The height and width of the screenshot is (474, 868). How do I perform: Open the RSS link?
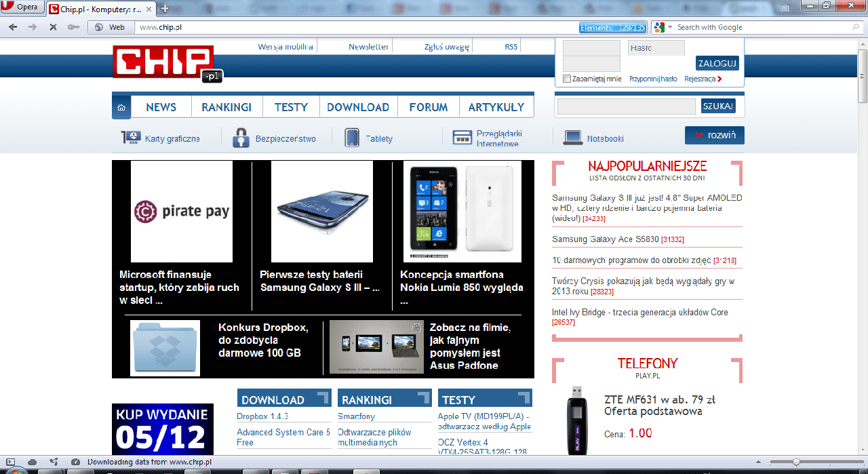coord(511,47)
